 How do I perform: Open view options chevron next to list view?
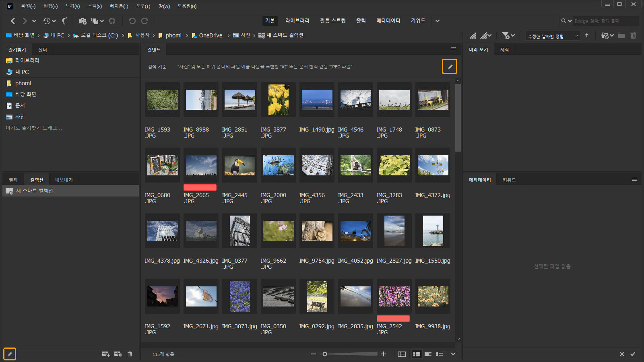453,354
